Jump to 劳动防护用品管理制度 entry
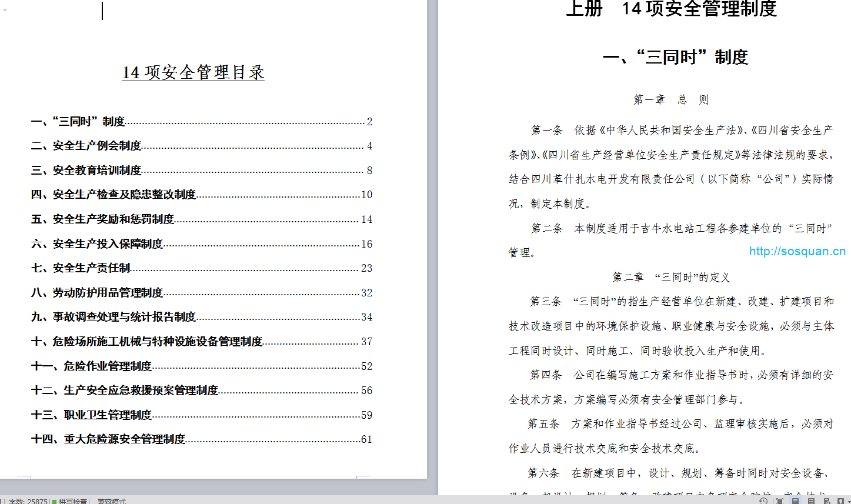Viewport: 851px width, 504px height. coord(97,293)
